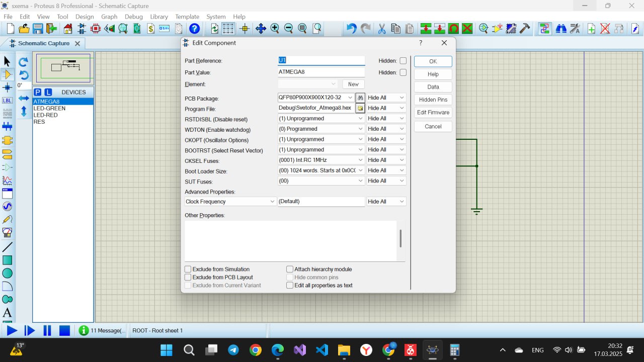This screenshot has height=362, width=644.
Task: Enable Exclude from PCB Layout checkbox
Action: point(188,278)
